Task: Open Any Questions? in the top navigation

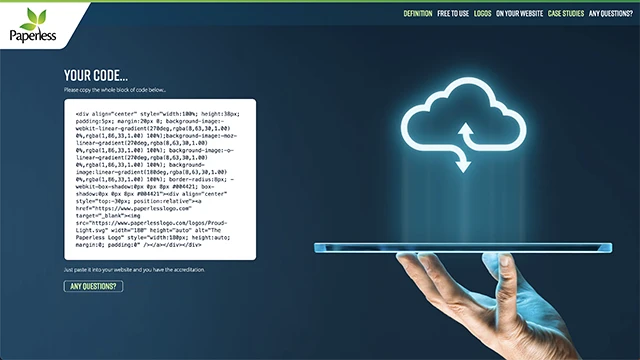Action: click(611, 13)
